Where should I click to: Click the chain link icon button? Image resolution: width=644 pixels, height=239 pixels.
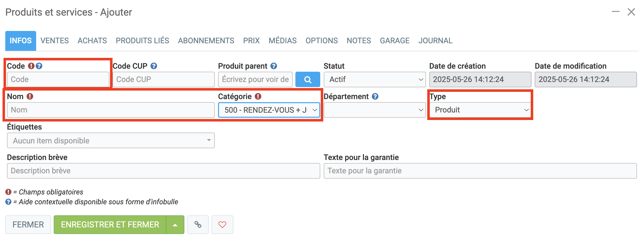[x=198, y=224]
